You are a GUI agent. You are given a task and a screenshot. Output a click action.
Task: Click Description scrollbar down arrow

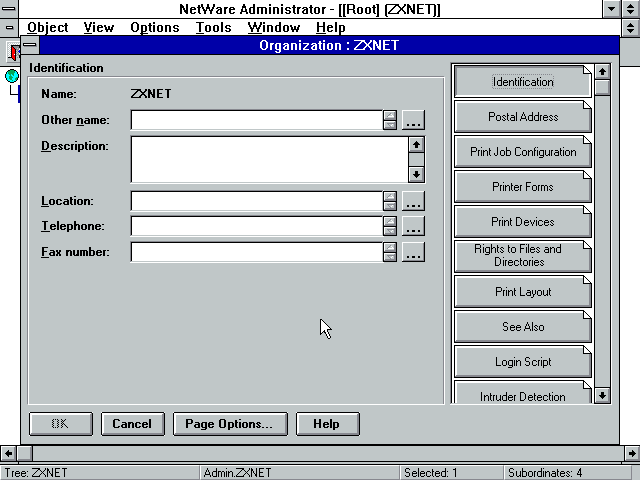click(x=416, y=175)
